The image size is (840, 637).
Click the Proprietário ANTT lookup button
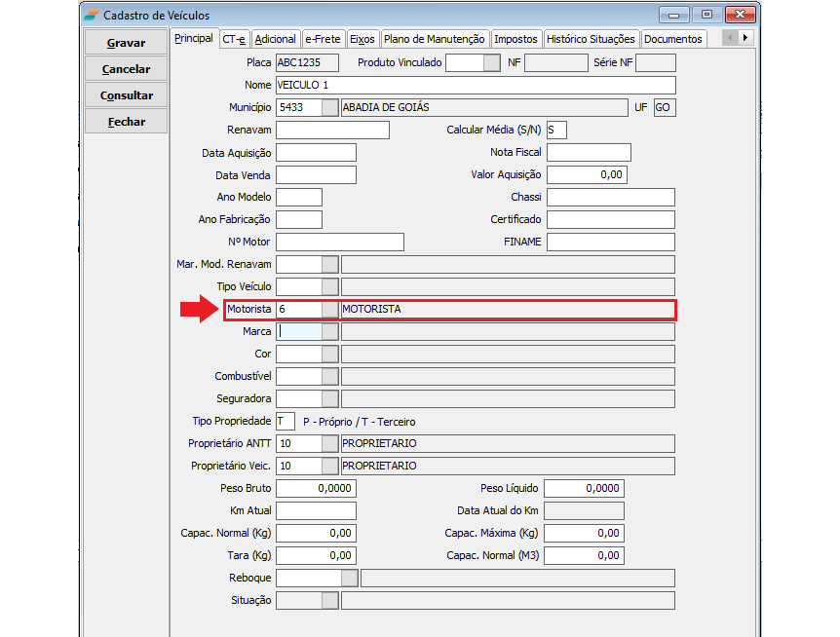click(x=330, y=444)
